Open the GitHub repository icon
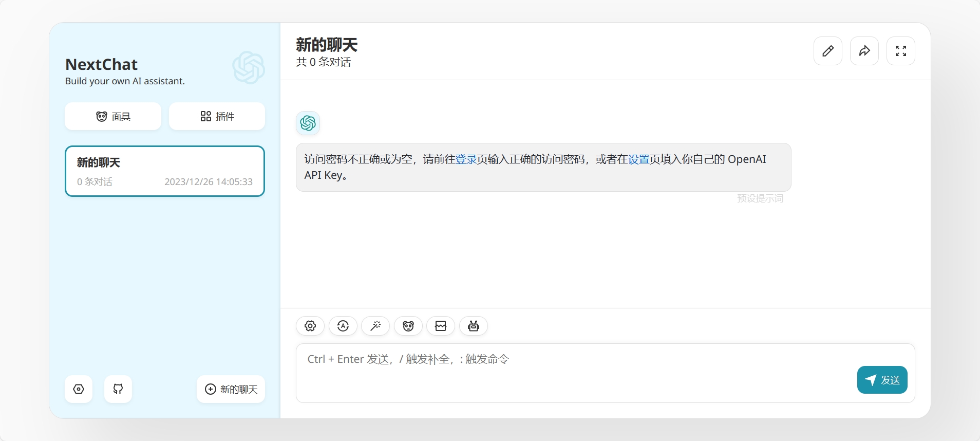This screenshot has height=441, width=980. coord(118,389)
